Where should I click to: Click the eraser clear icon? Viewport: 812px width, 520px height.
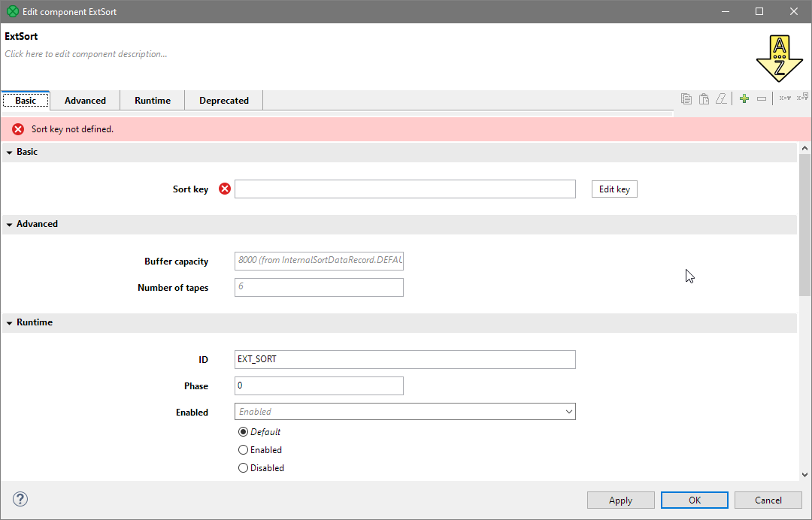[722, 99]
